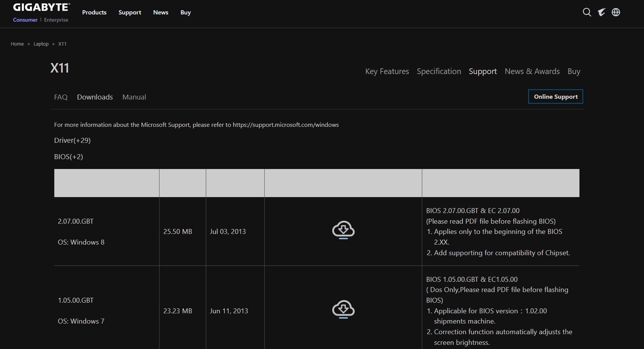Click X11 breadcrumb
Image resolution: width=644 pixels, height=349 pixels.
(x=62, y=44)
